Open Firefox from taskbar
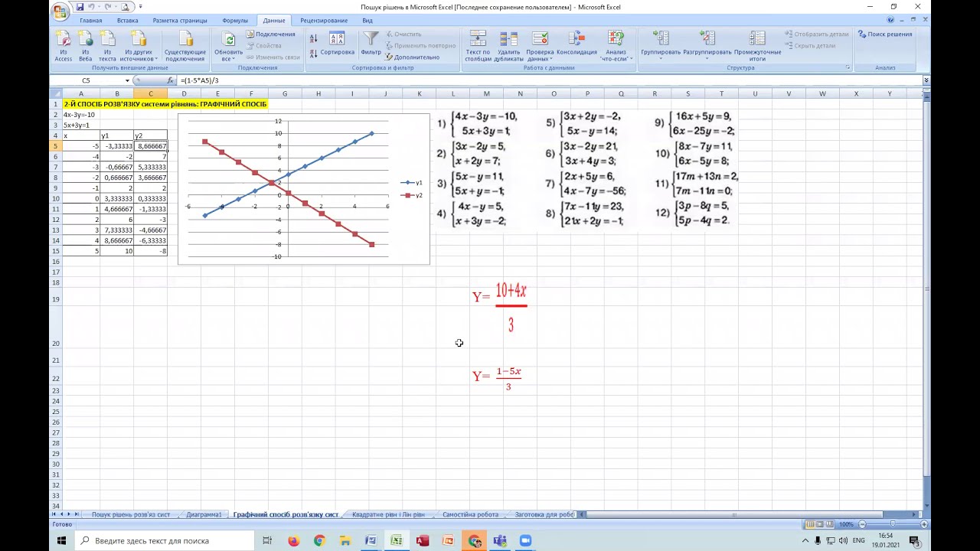Screen dimensions: 980x551 293,540
